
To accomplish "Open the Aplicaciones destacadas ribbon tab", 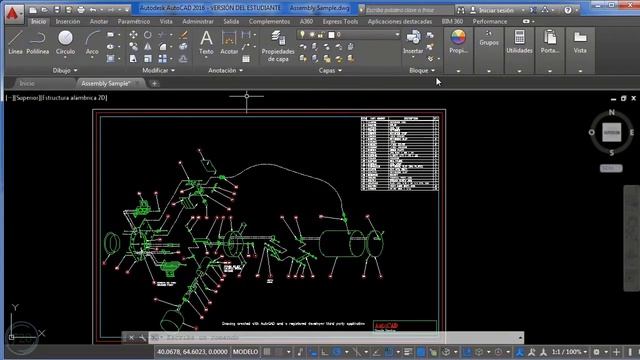I will coord(400,21).
